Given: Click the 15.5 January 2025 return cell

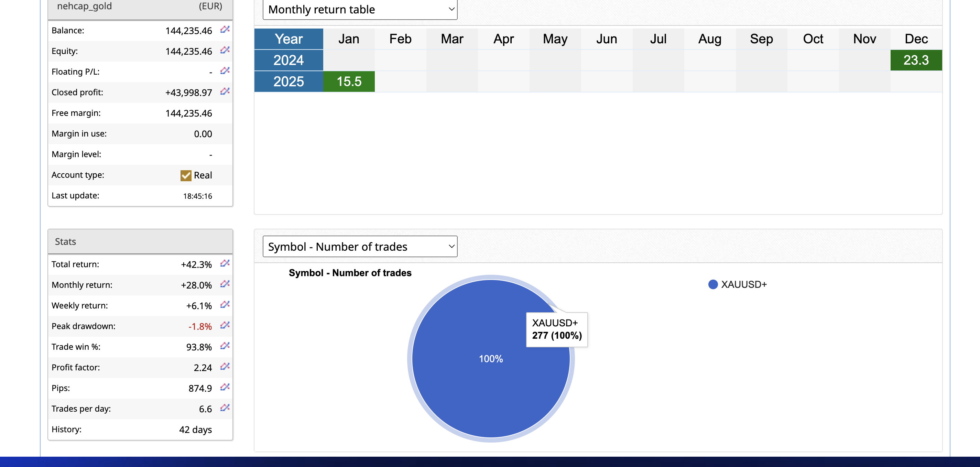Looking at the screenshot, I should point(348,82).
